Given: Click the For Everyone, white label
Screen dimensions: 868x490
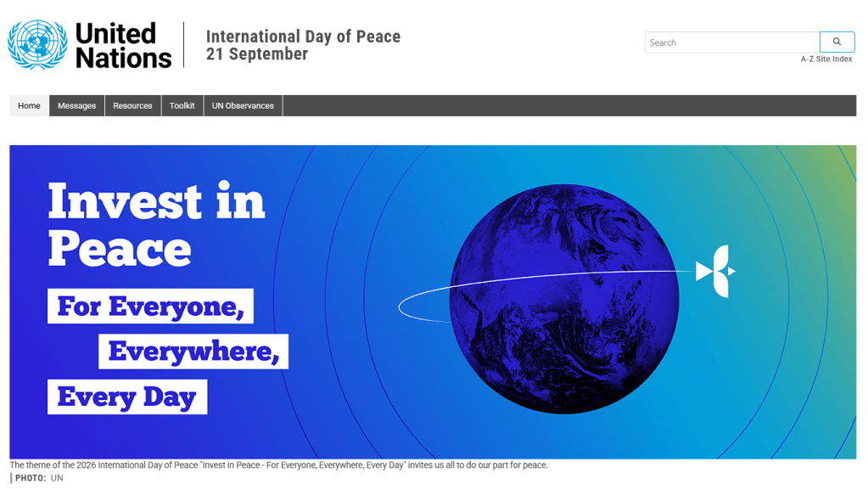Looking at the screenshot, I should 150,306.
